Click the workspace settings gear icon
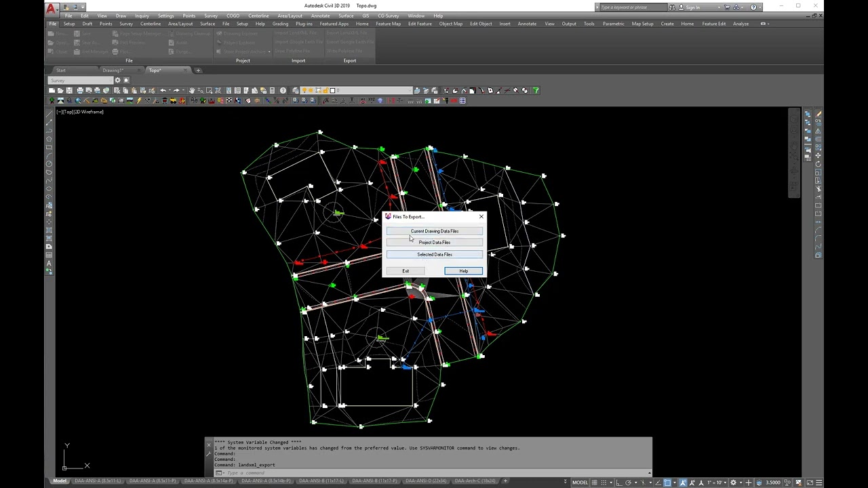 tap(117, 81)
